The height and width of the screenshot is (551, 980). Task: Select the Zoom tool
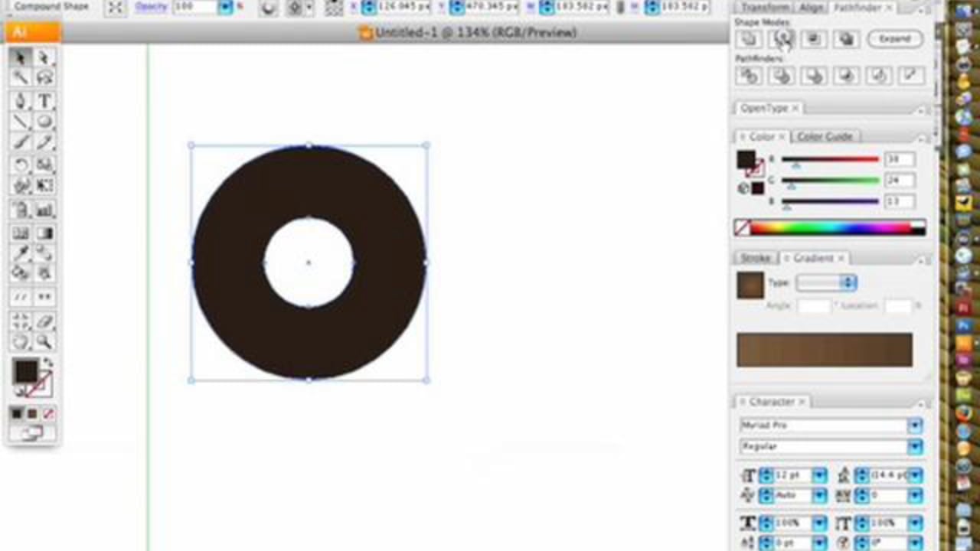point(44,342)
